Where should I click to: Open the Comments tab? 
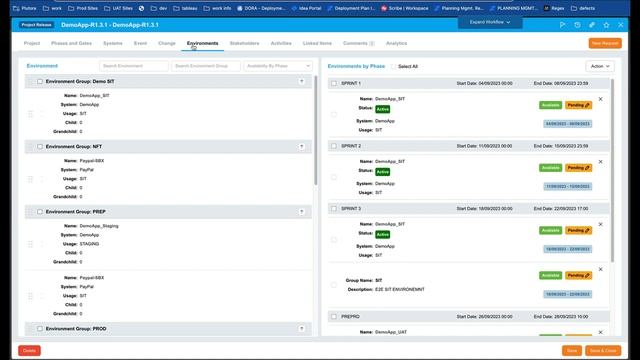point(358,43)
